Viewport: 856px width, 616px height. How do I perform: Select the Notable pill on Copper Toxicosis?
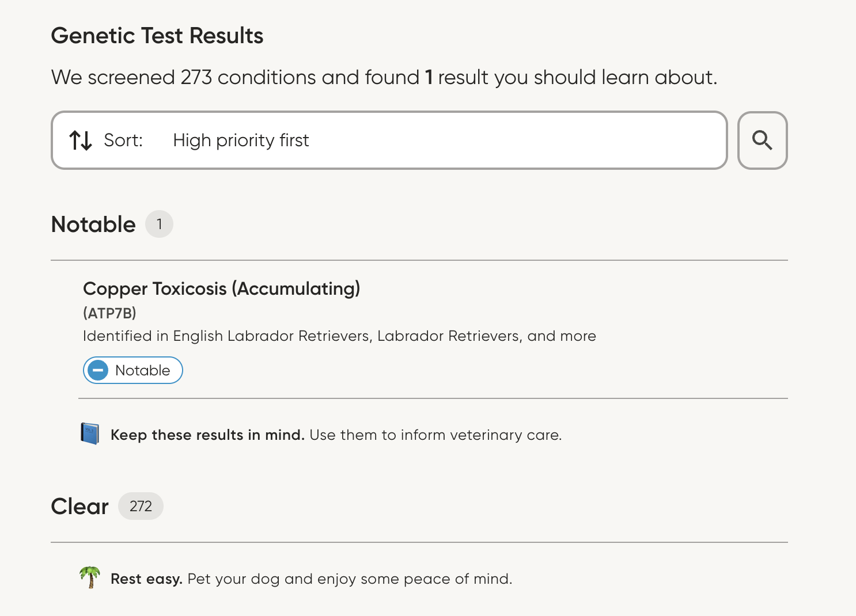[132, 370]
